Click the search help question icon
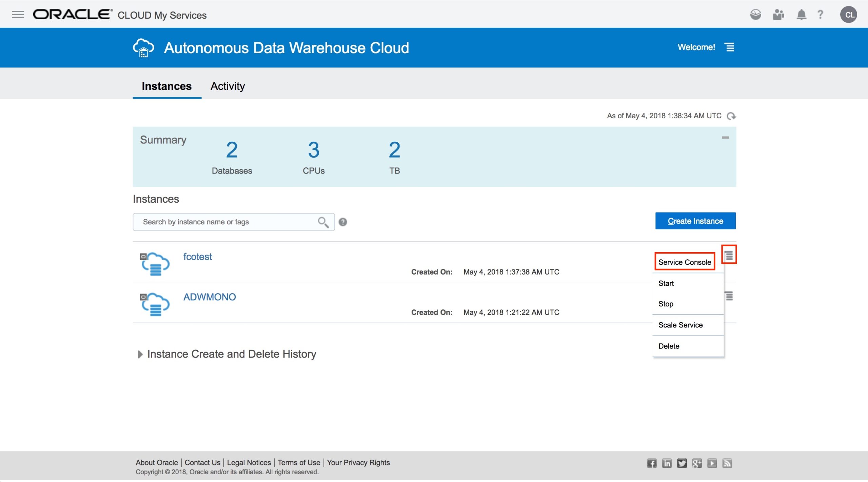Image resolution: width=868 pixels, height=482 pixels. point(343,222)
